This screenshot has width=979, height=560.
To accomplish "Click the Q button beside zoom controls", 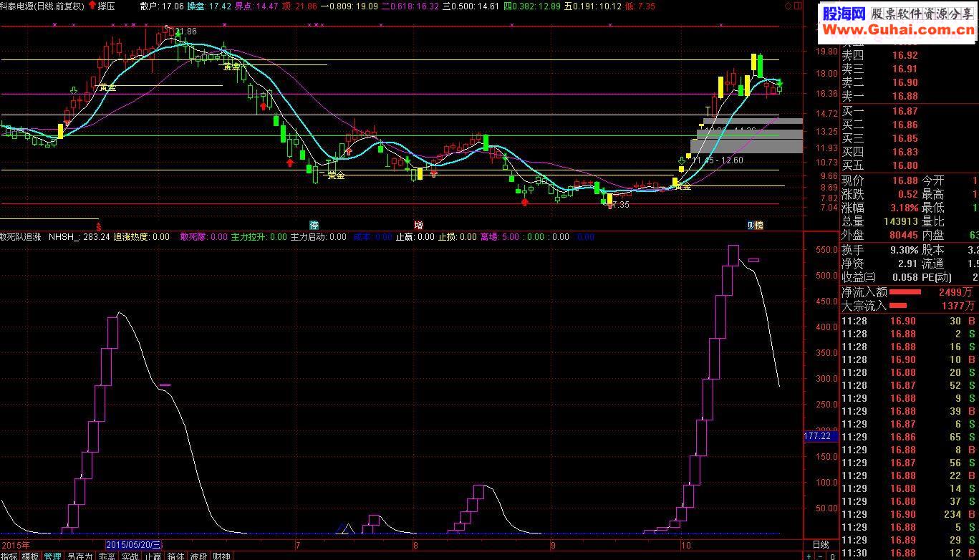I will [832, 556].
